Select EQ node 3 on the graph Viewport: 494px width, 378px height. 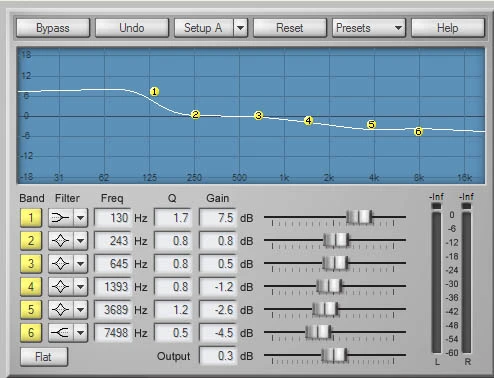coord(258,116)
